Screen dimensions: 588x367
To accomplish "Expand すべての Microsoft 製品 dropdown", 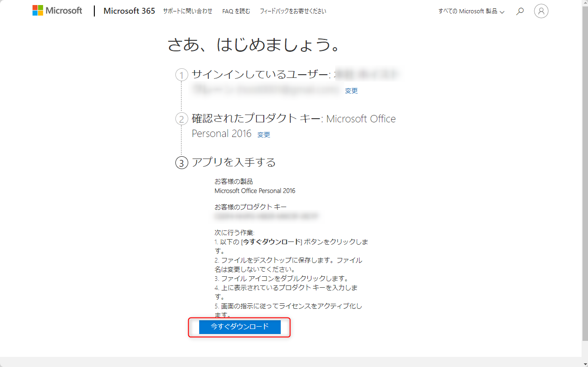I will coord(471,11).
